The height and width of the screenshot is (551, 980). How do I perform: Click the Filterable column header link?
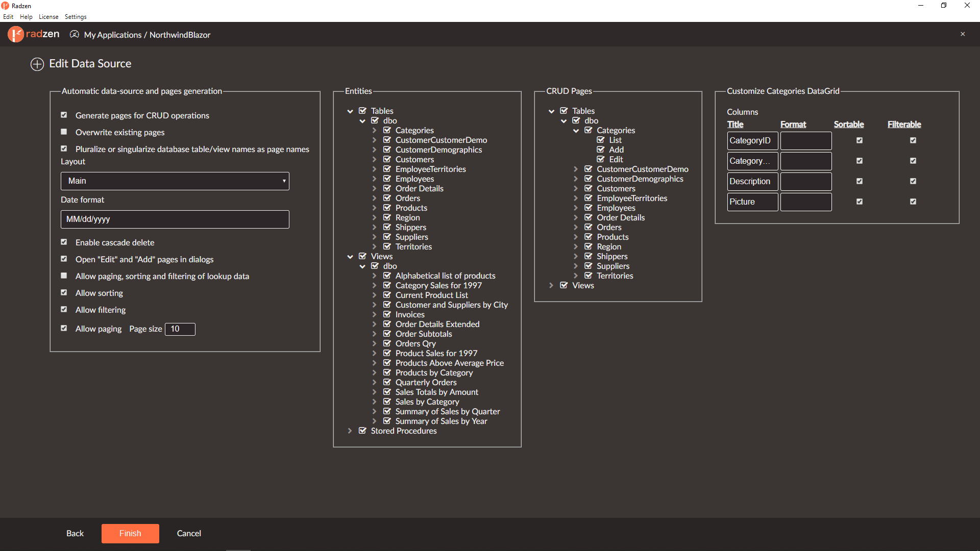pyautogui.click(x=904, y=124)
